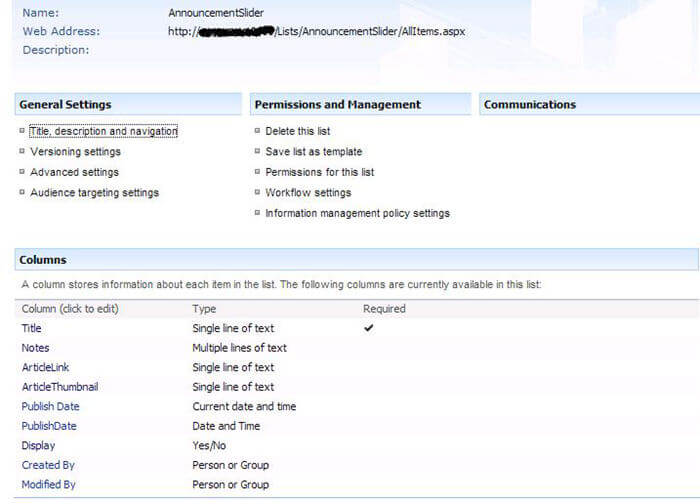Image resolution: width=700 pixels, height=504 pixels.
Task: Click Save list as template
Action: tap(314, 152)
